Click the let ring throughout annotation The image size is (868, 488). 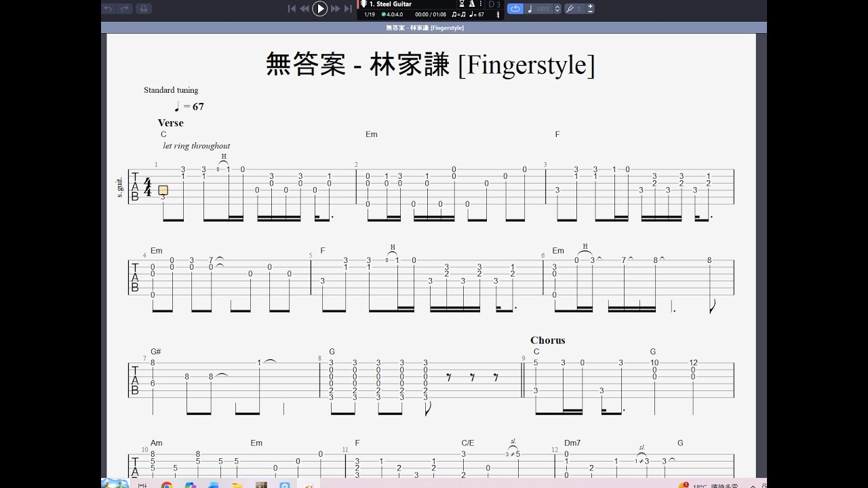[x=196, y=146]
